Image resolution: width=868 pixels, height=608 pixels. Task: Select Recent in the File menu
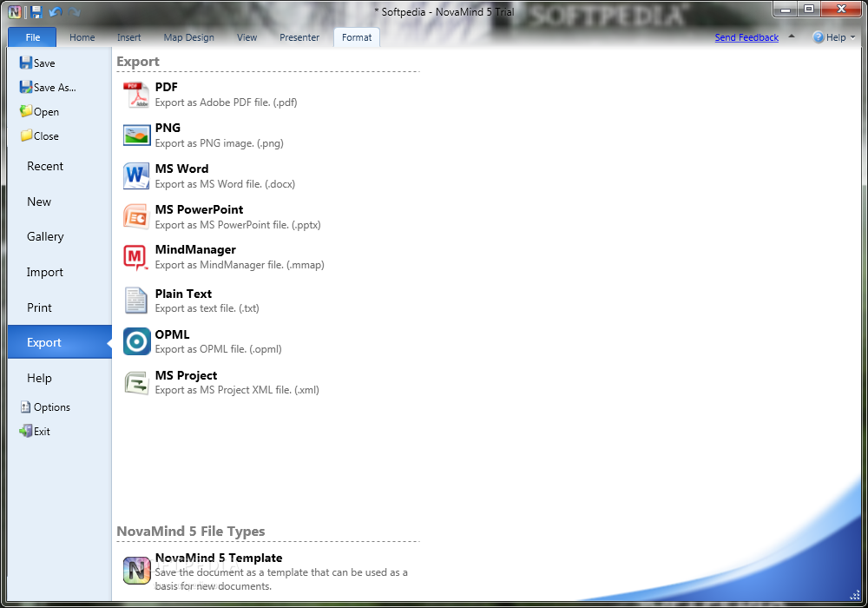click(x=45, y=166)
